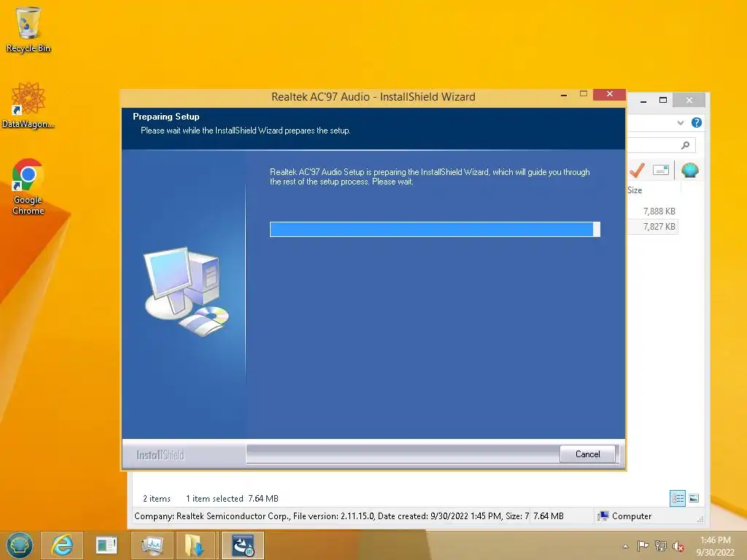
Task: Click the setup preparation progress bar
Action: coord(435,229)
